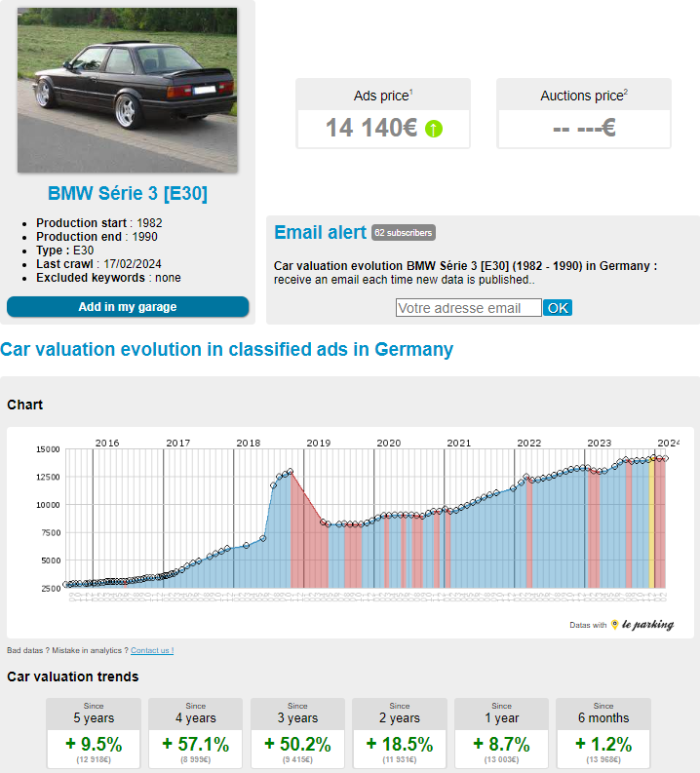
Task: Select the Since 6 months trend card
Action: (603, 733)
